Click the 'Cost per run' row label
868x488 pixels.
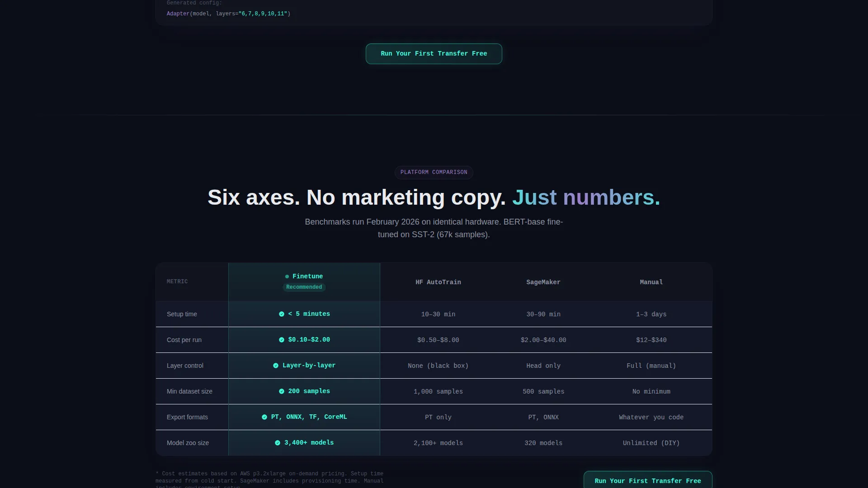[x=184, y=340]
